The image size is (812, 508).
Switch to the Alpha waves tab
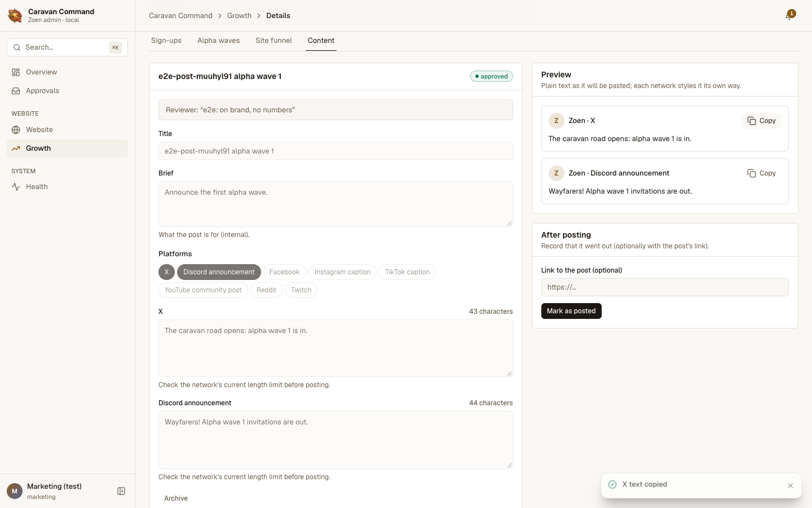coord(218,41)
